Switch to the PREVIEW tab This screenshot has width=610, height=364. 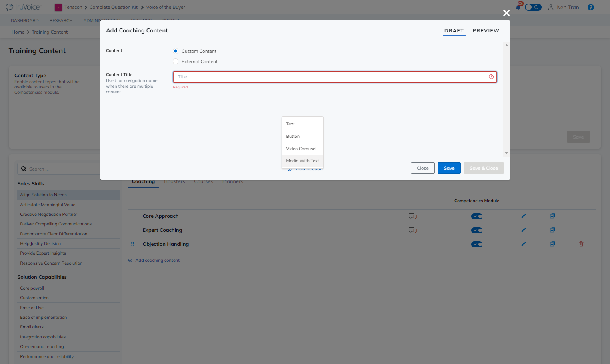coord(486,31)
